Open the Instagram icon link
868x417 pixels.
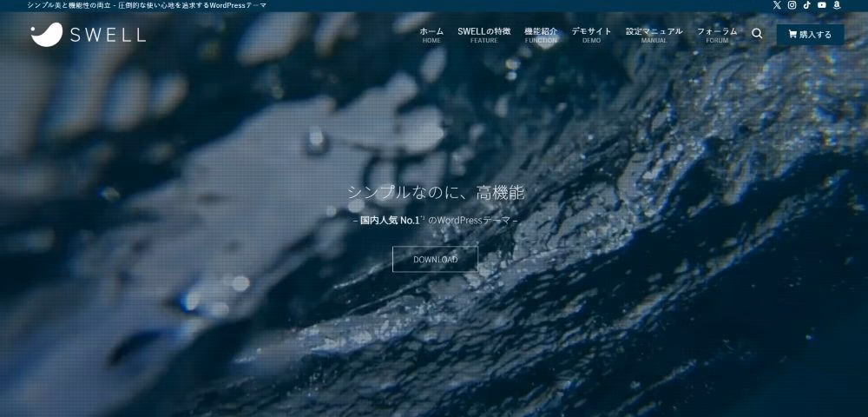(792, 5)
